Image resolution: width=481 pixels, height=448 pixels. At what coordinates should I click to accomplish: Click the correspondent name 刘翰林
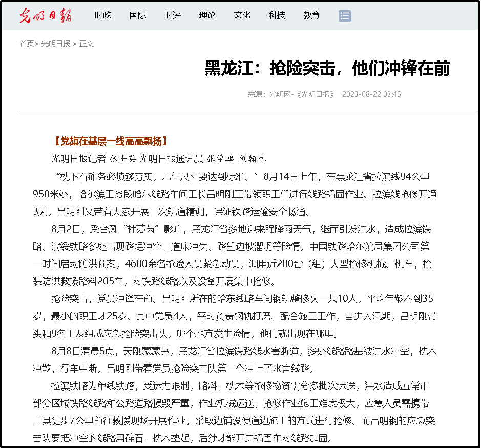pos(253,158)
